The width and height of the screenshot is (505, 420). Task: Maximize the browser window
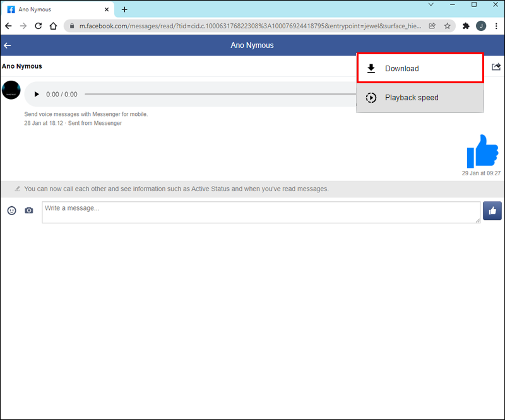point(474,4)
